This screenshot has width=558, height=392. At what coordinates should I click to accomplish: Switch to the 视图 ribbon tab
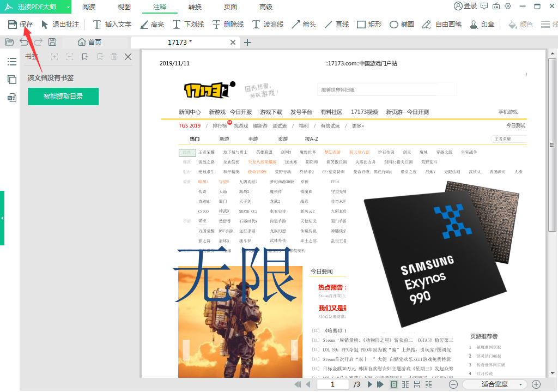pyautogui.click(x=123, y=7)
